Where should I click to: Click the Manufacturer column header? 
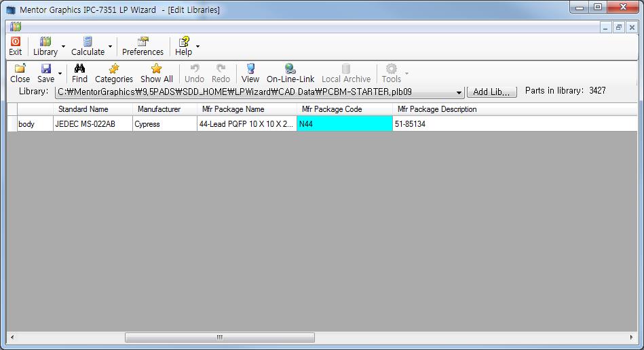165,109
